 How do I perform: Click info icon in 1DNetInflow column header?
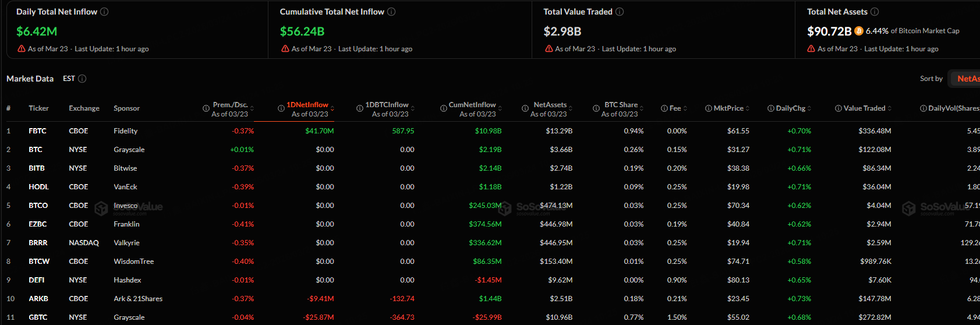point(281,108)
